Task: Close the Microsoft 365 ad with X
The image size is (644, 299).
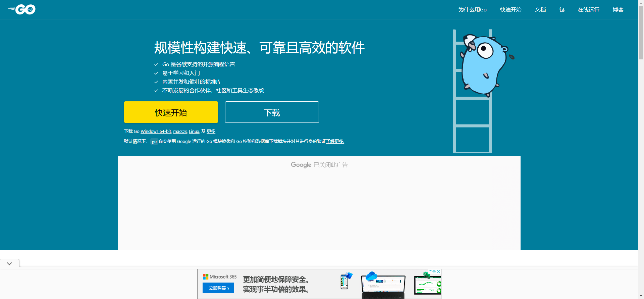Action: 438,271
